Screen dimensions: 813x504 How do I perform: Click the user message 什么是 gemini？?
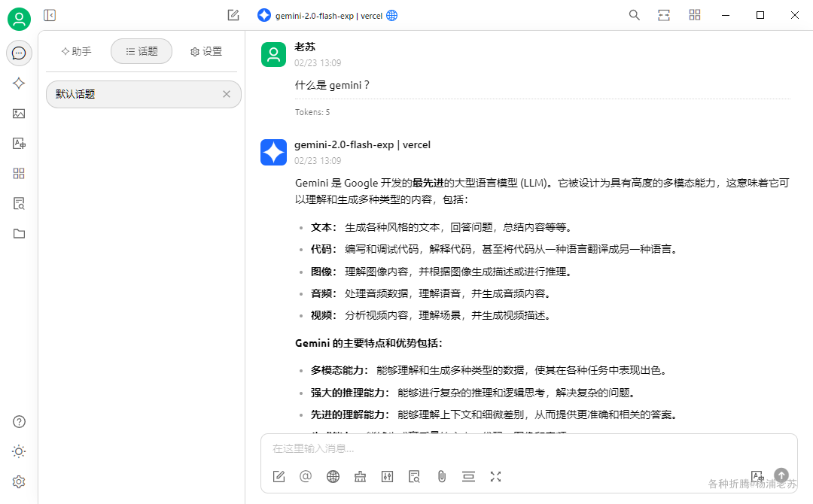click(x=333, y=86)
